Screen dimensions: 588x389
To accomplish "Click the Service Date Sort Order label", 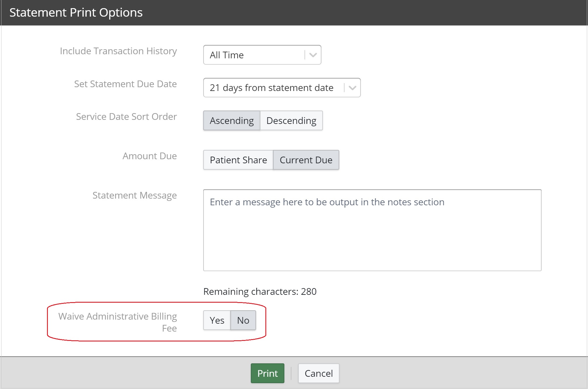I will 126,117.
